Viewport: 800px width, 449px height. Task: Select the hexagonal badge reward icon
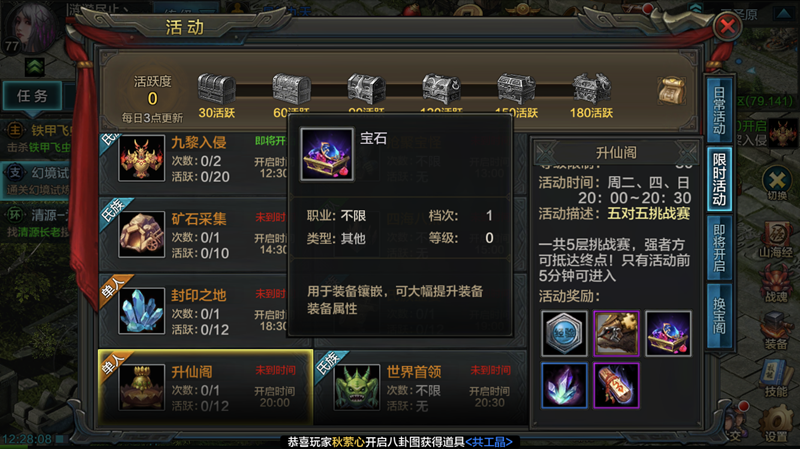564,333
